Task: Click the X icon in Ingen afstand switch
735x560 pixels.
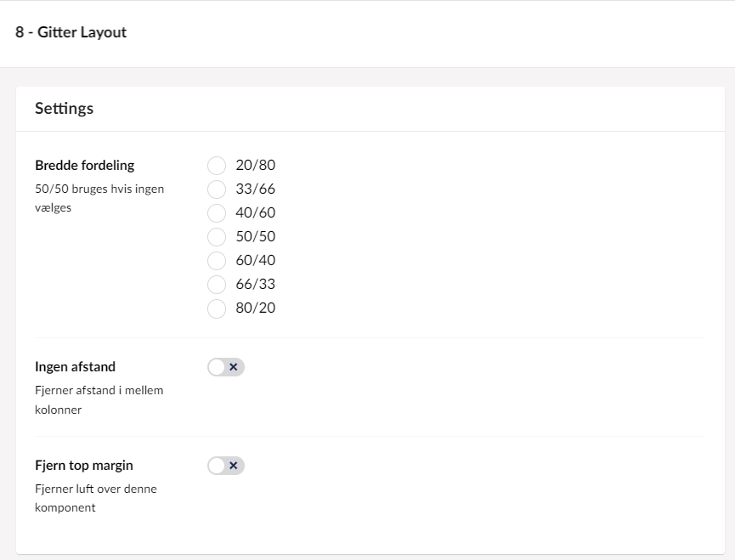Action: pyautogui.click(x=234, y=367)
